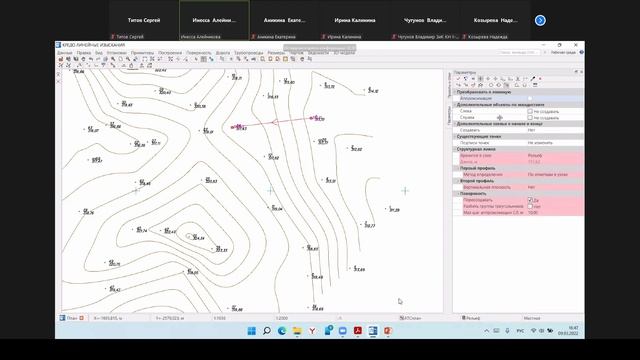Uncheck Пересоздавать 'Да' checkbox
The width and height of the screenshot is (640, 360).
530,200
